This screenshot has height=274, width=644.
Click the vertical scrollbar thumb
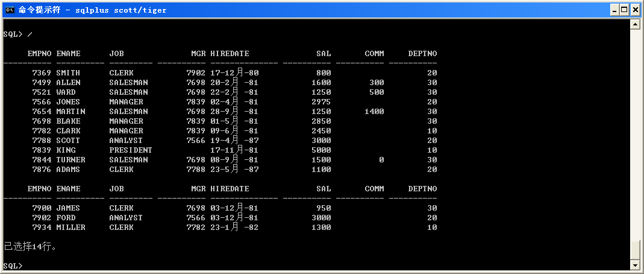pos(634,249)
